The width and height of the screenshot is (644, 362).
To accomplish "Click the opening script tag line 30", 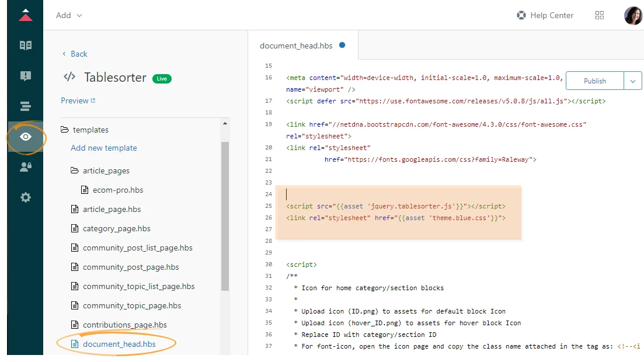I will coord(301,264).
